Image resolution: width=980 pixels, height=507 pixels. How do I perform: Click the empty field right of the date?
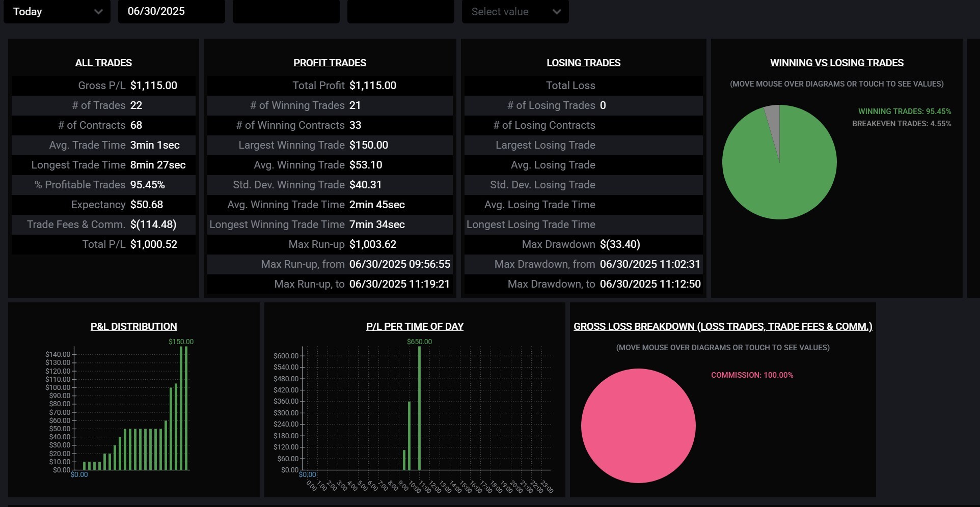coord(286,12)
